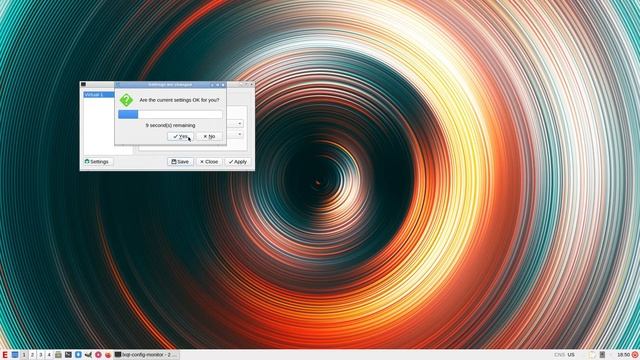Click Save in monitor settings window
The width and height of the screenshot is (640, 360).
tap(180, 162)
